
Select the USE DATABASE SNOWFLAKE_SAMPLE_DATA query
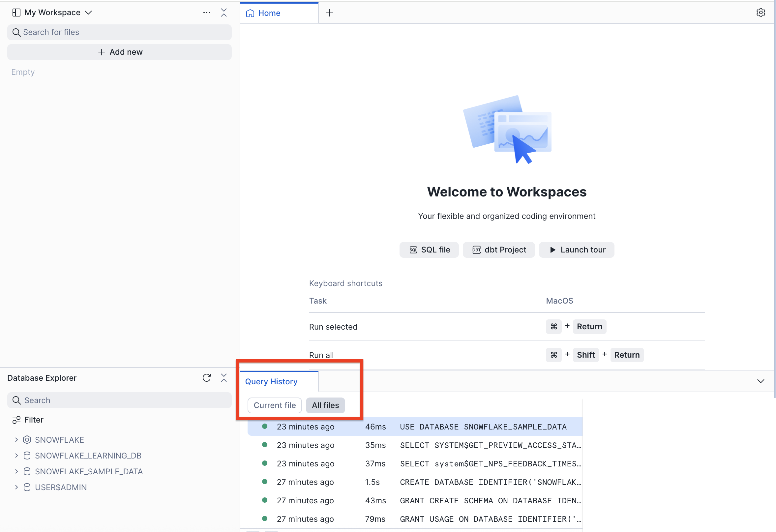(x=415, y=427)
